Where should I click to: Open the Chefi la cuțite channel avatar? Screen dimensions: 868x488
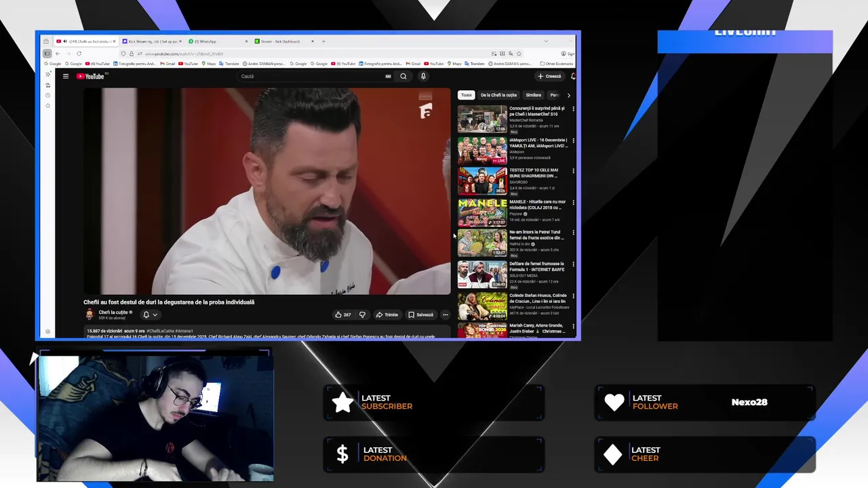89,314
